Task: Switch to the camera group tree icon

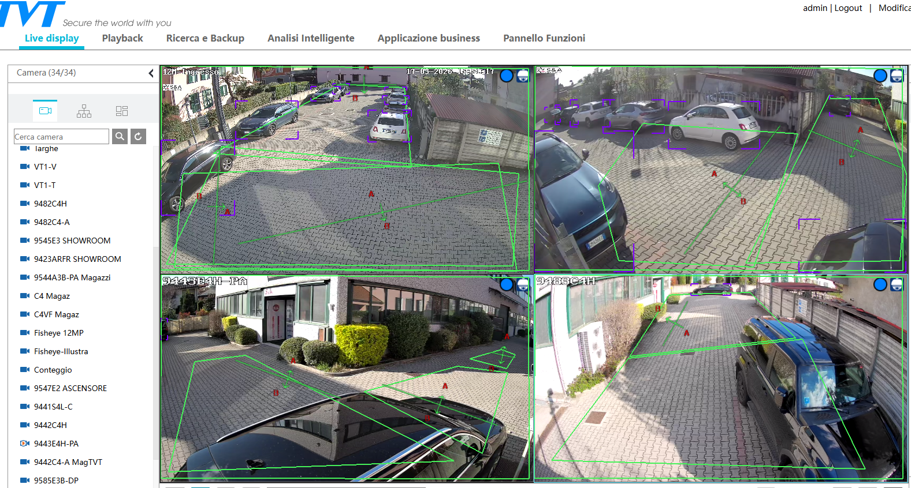Action: pos(84,111)
